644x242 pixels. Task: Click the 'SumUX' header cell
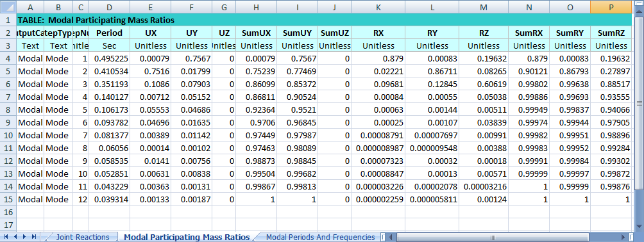(x=257, y=33)
